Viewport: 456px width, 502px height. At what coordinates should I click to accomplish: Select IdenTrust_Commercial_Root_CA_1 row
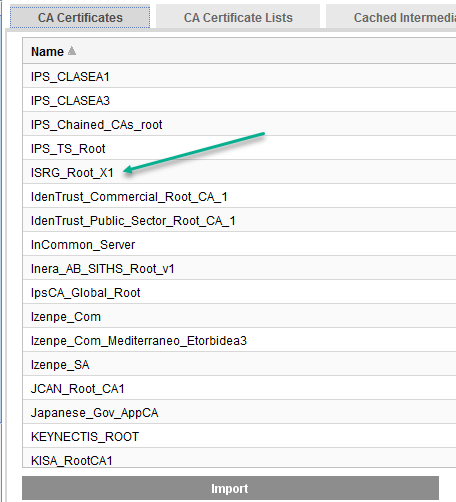click(x=239, y=196)
